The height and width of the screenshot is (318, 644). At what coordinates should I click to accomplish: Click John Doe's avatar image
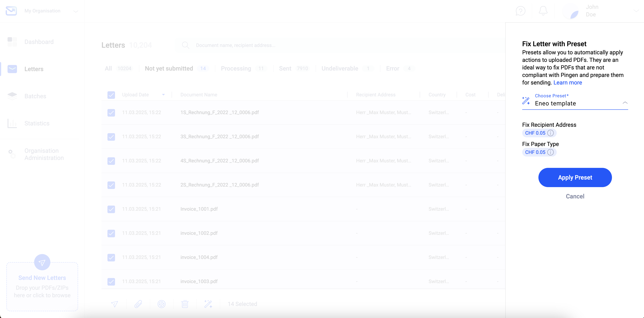point(571,11)
